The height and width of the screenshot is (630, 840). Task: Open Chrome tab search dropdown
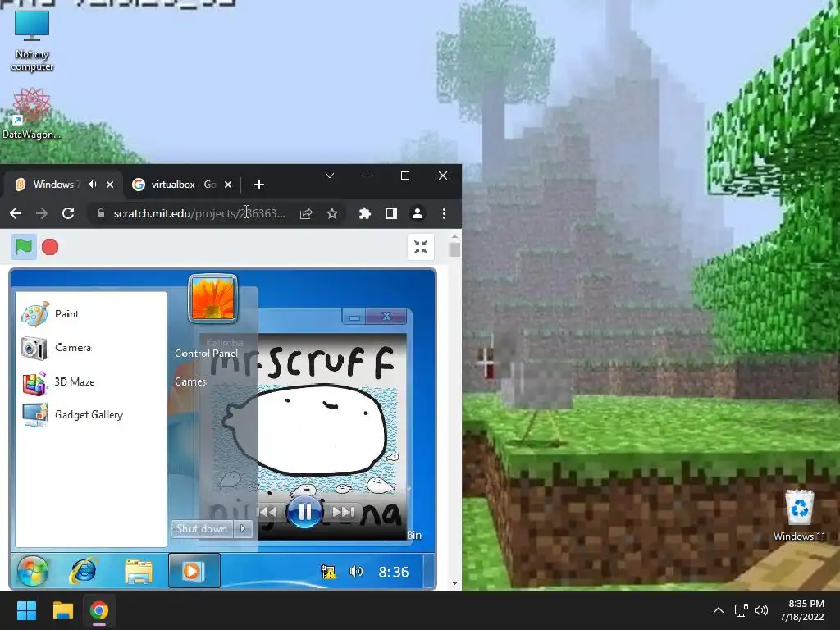click(330, 176)
